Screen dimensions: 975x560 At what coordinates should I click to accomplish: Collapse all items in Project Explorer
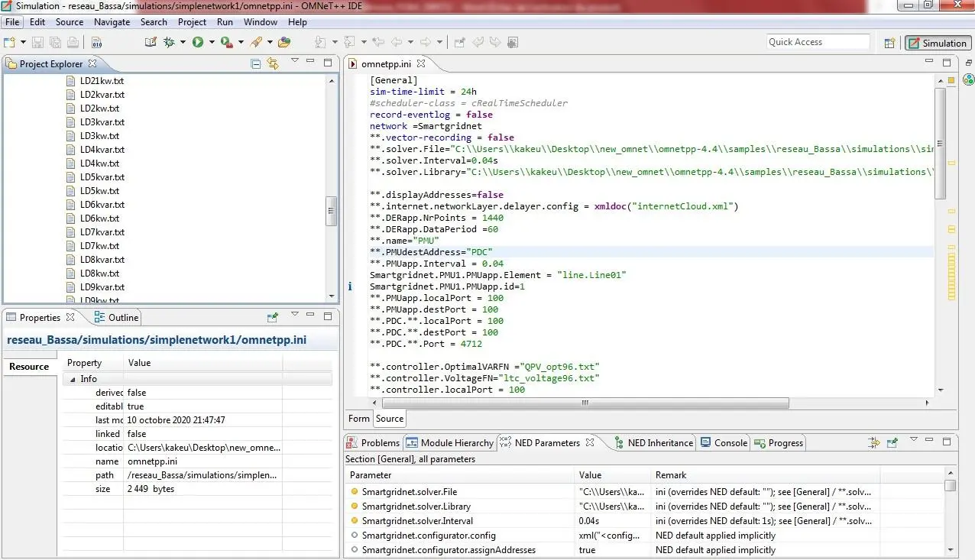point(256,63)
